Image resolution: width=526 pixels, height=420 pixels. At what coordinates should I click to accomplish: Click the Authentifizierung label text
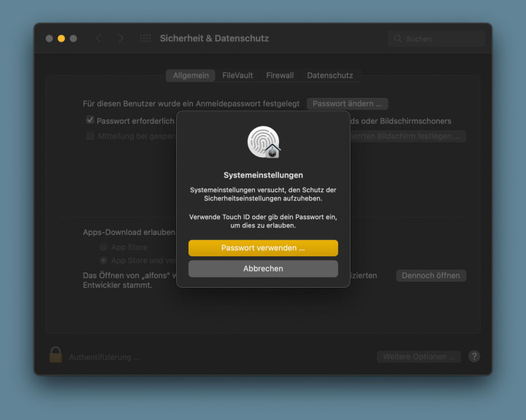[104, 357]
